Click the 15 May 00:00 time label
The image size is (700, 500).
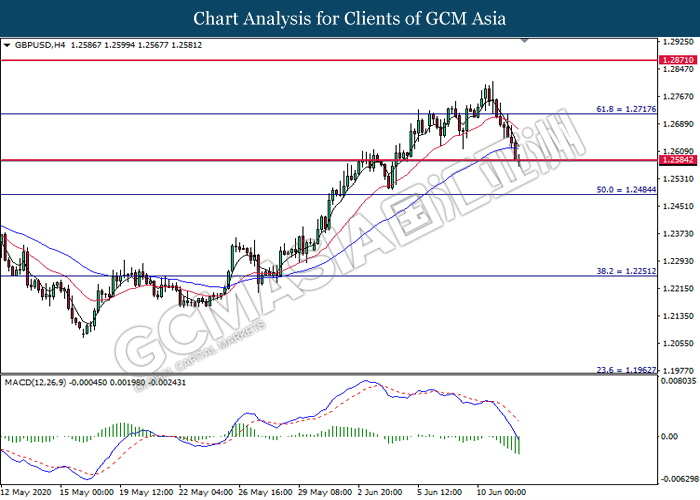87,492
